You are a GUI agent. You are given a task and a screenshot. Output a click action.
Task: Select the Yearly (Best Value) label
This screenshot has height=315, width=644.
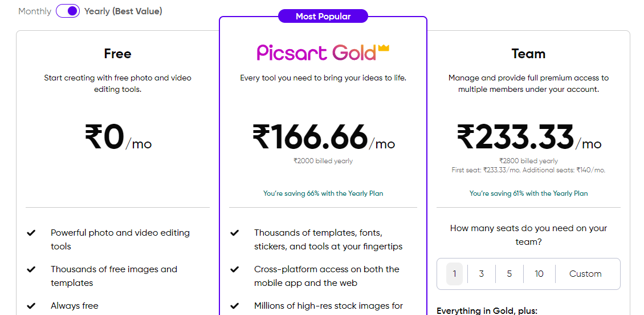point(123,11)
